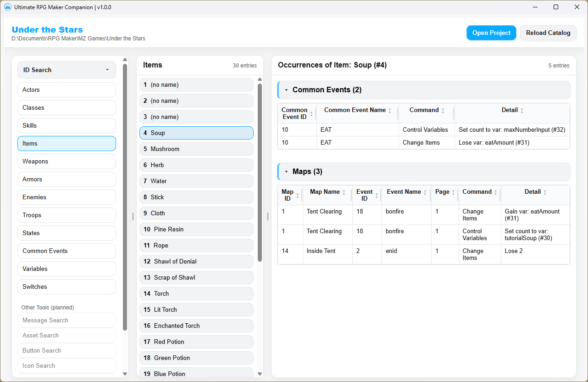The height and width of the screenshot is (382, 588).
Task: Select the Mushroom item entry
Action: pyautogui.click(x=196, y=149)
